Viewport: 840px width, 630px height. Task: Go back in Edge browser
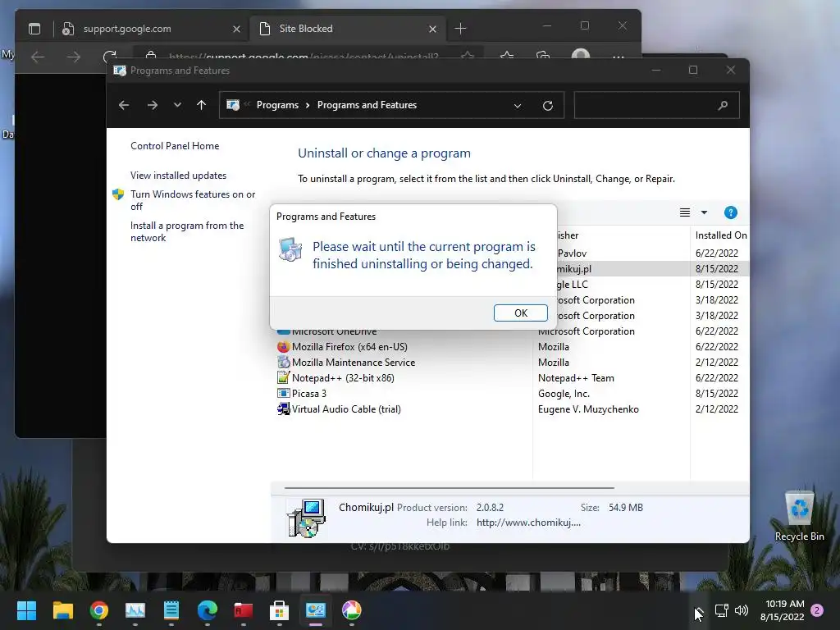point(38,57)
